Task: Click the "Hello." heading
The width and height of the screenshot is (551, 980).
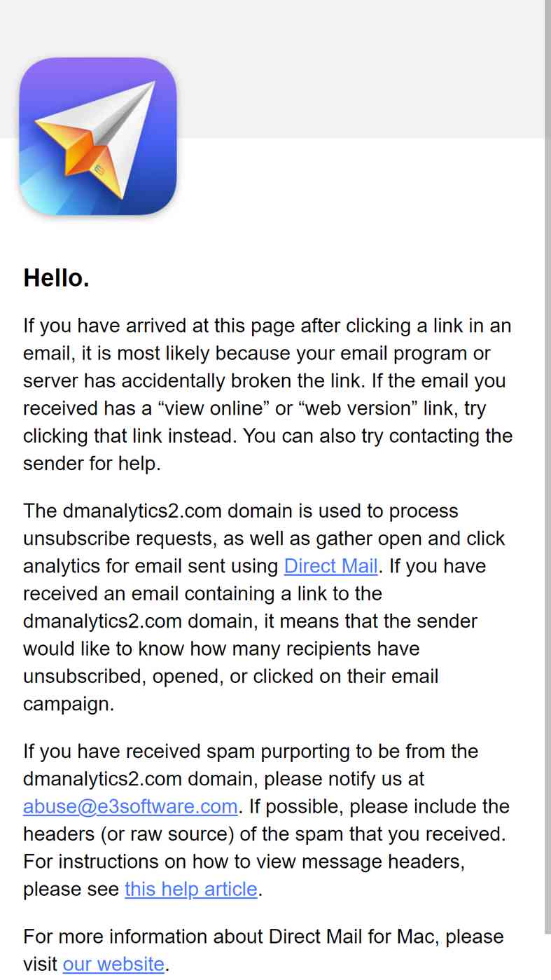Action: tap(57, 278)
